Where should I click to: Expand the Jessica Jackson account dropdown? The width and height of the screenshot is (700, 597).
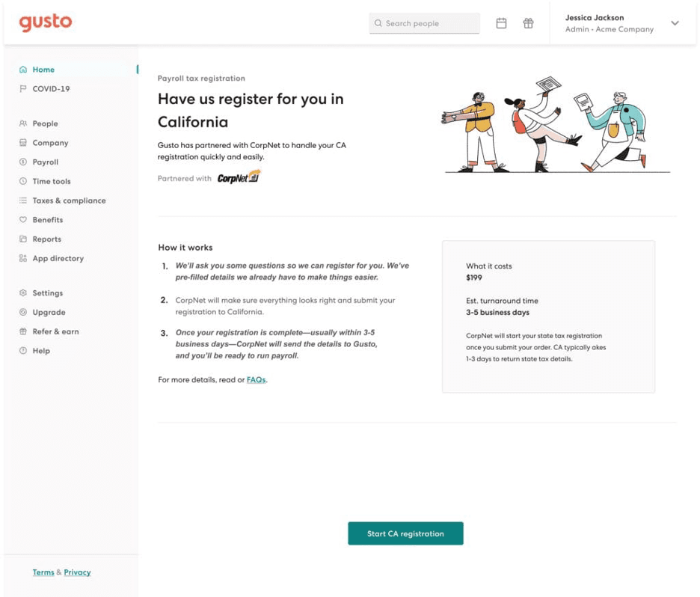click(x=675, y=23)
